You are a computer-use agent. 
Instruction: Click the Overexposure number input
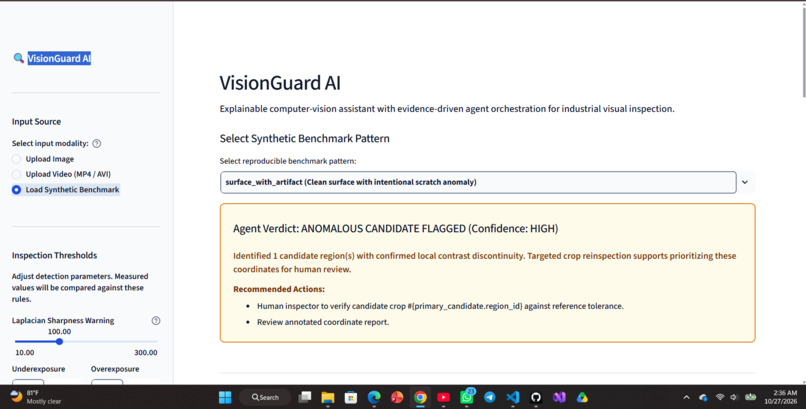click(107, 381)
